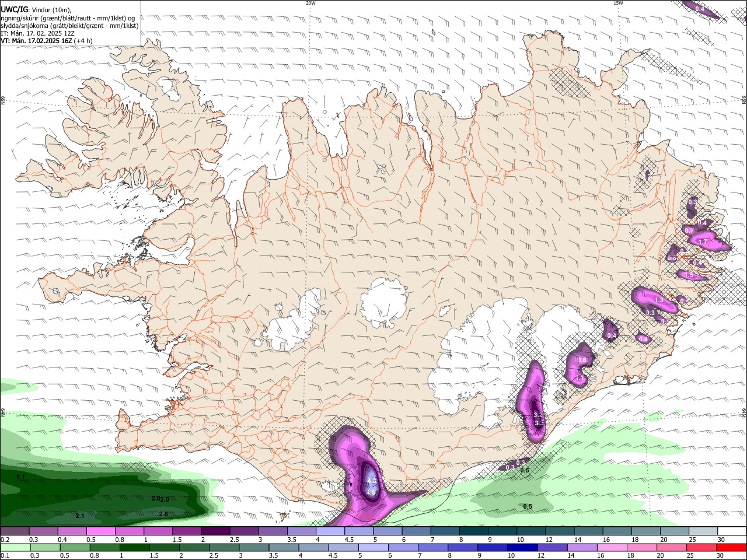The height and width of the screenshot is (560, 747).
Task: Click the pale green 0.1 swatch in the lower rain legend
Action: pos(15,548)
